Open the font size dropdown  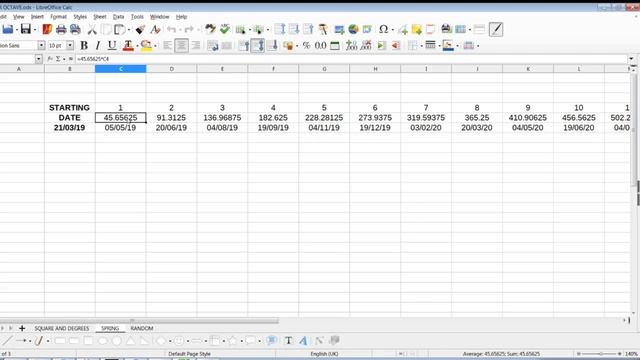click(70, 45)
